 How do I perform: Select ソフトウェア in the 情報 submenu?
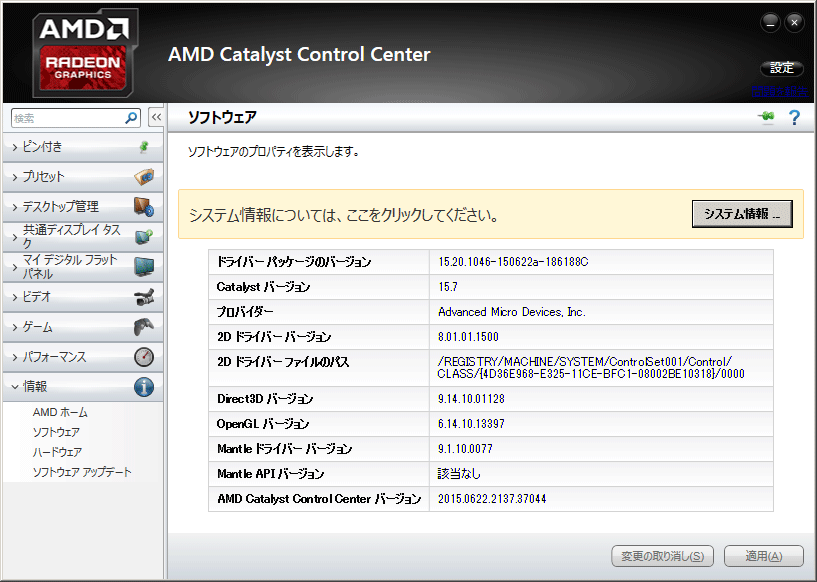coord(56,432)
